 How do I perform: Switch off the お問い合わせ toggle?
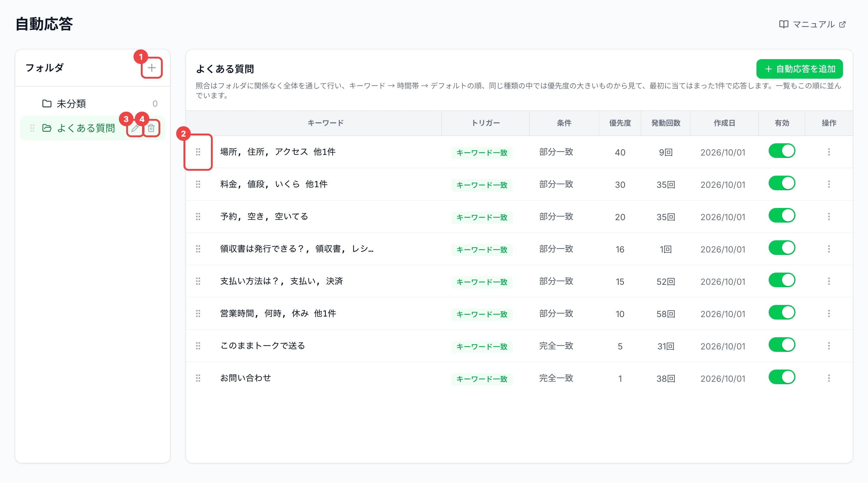[x=782, y=377]
